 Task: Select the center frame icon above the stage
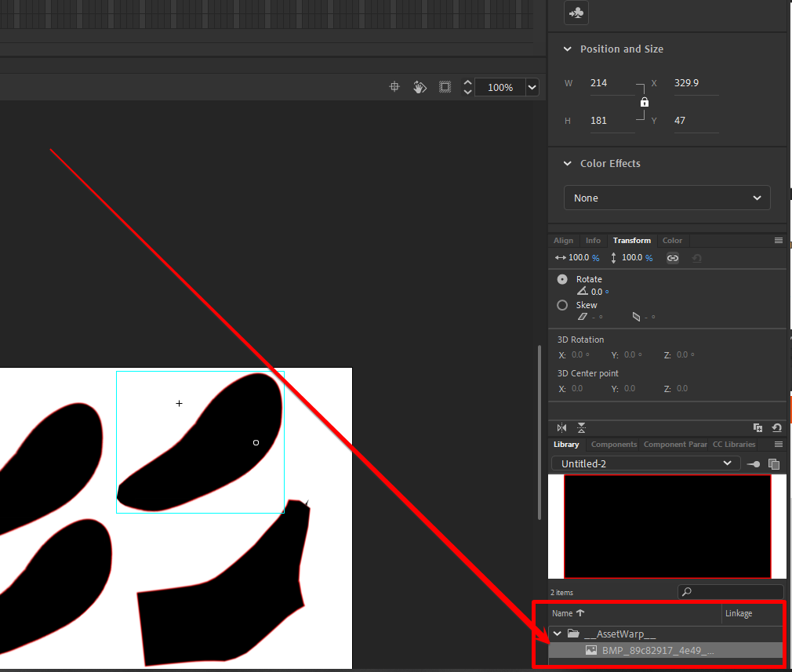pyautogui.click(x=394, y=86)
